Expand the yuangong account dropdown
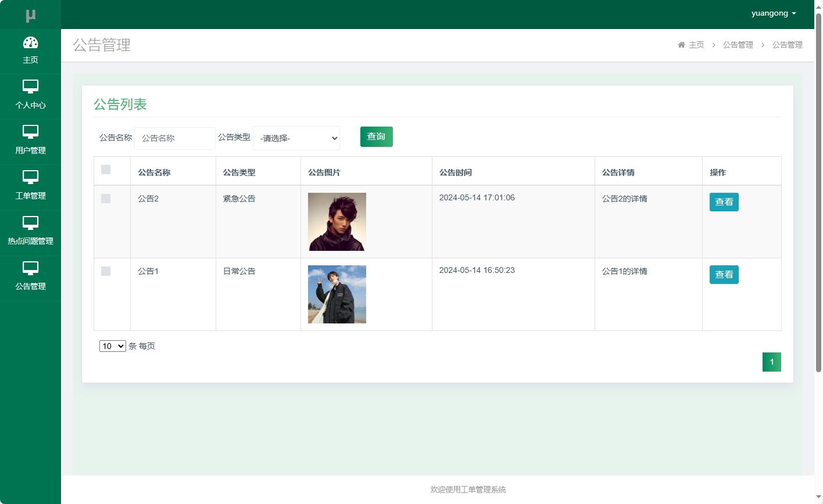This screenshot has height=504, width=823. tap(774, 13)
